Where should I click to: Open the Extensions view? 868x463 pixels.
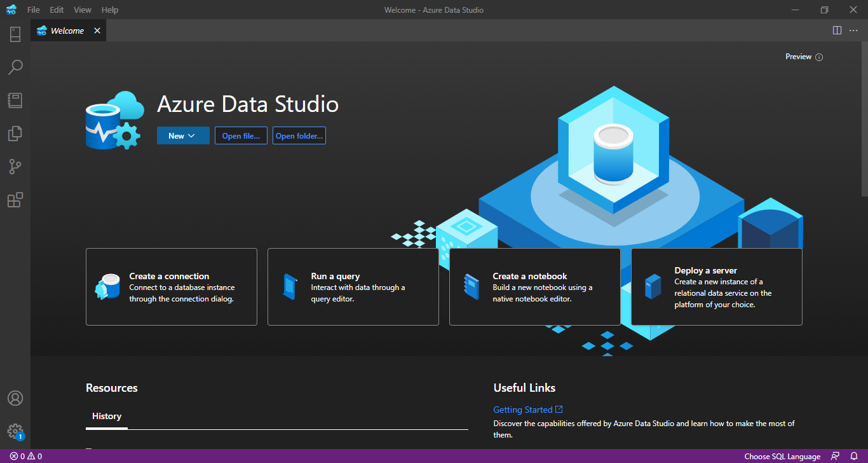[x=15, y=200]
